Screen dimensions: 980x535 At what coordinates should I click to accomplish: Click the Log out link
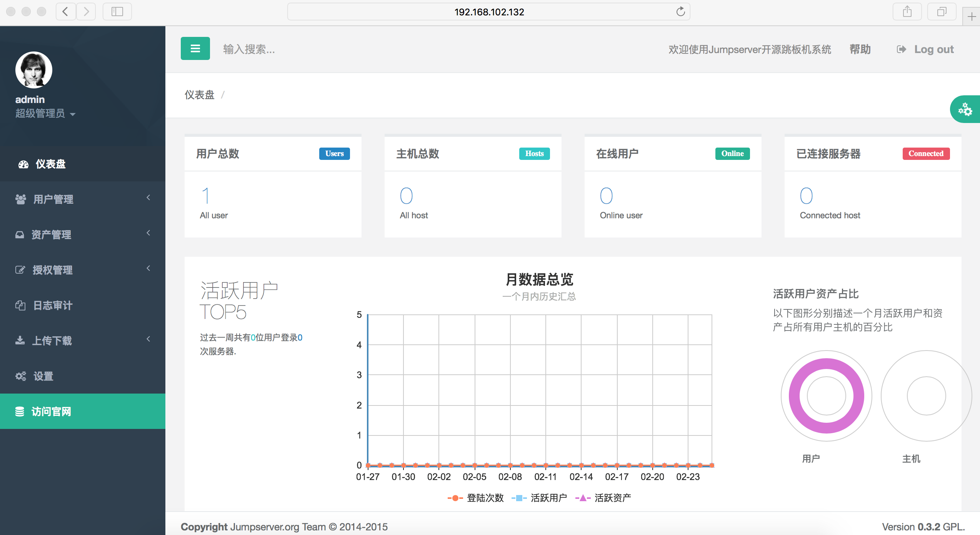coord(934,49)
